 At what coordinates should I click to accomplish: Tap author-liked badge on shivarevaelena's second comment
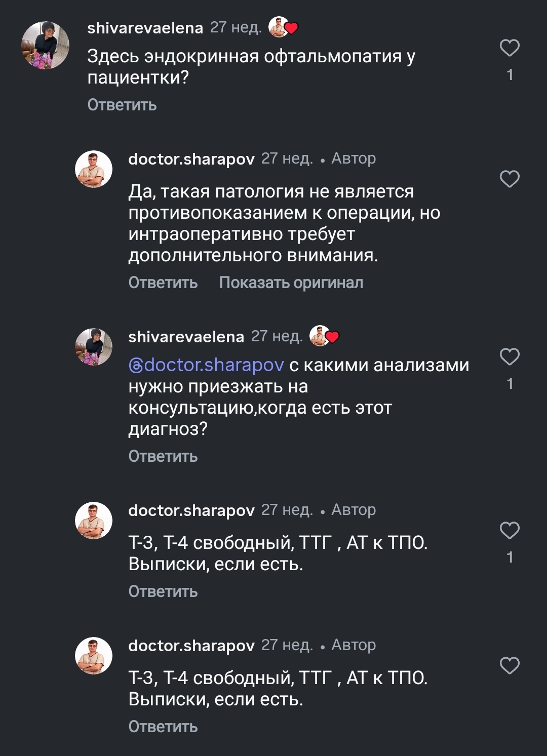pos(324,336)
